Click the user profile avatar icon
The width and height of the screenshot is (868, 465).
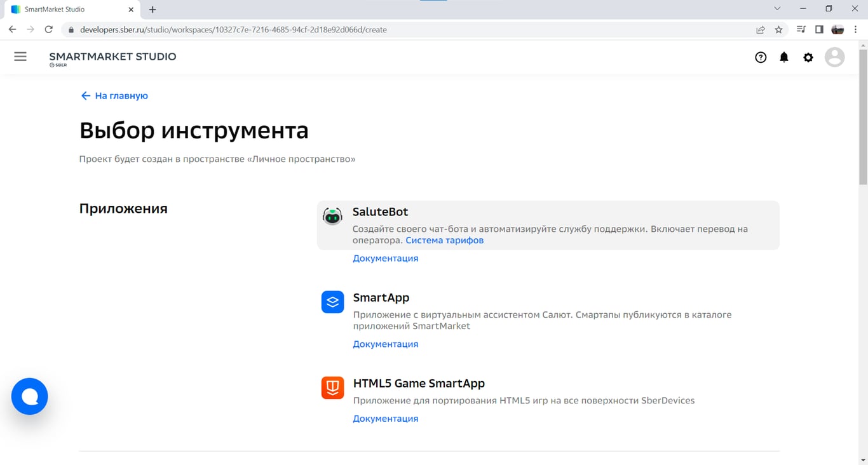(x=834, y=57)
